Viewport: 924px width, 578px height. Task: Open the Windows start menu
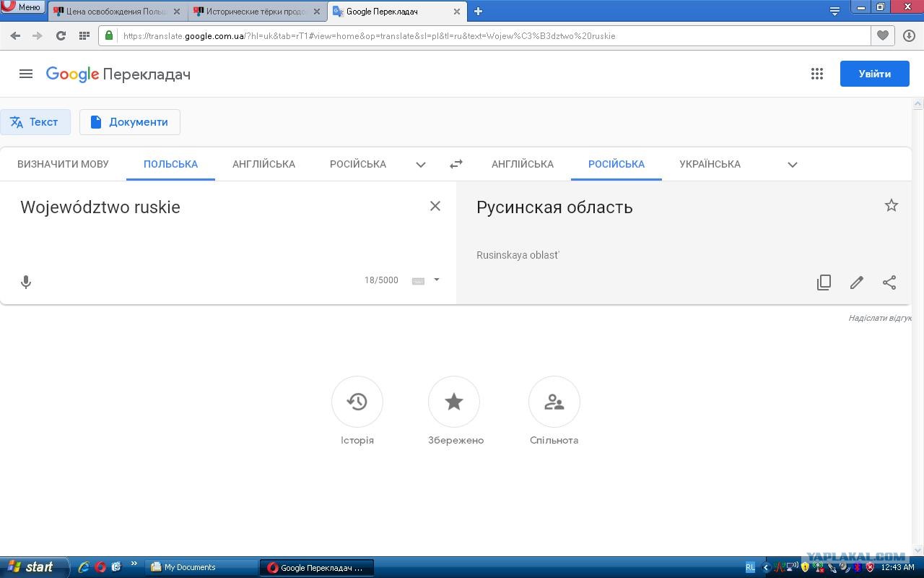(x=34, y=567)
